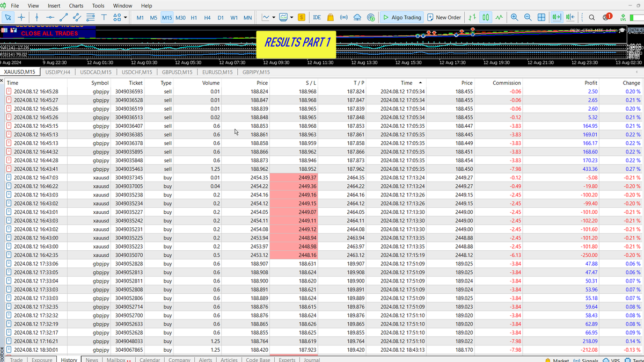Open the indicators list dropdown arrow
644x362 pixels.
coord(274,17)
